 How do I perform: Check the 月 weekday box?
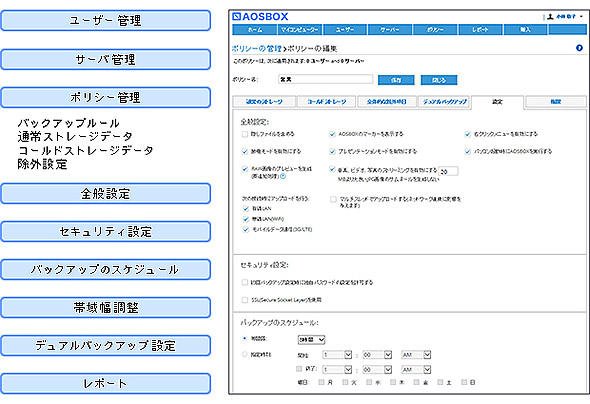tap(321, 382)
